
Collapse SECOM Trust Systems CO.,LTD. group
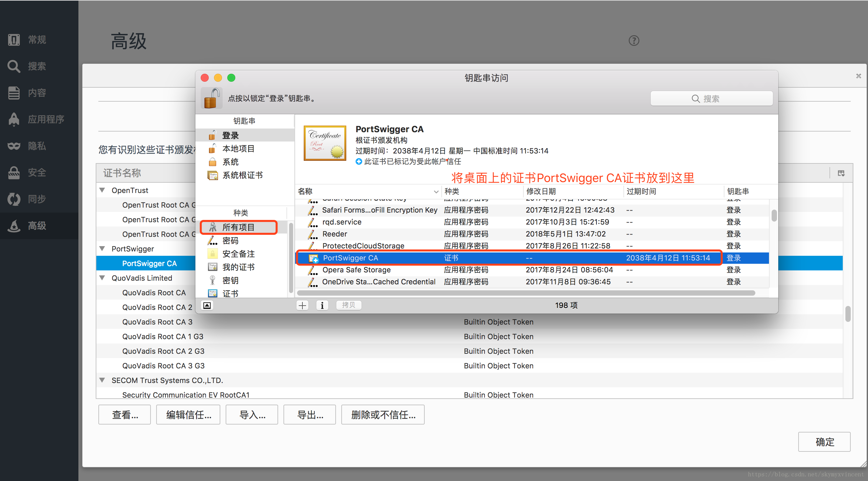(102, 380)
